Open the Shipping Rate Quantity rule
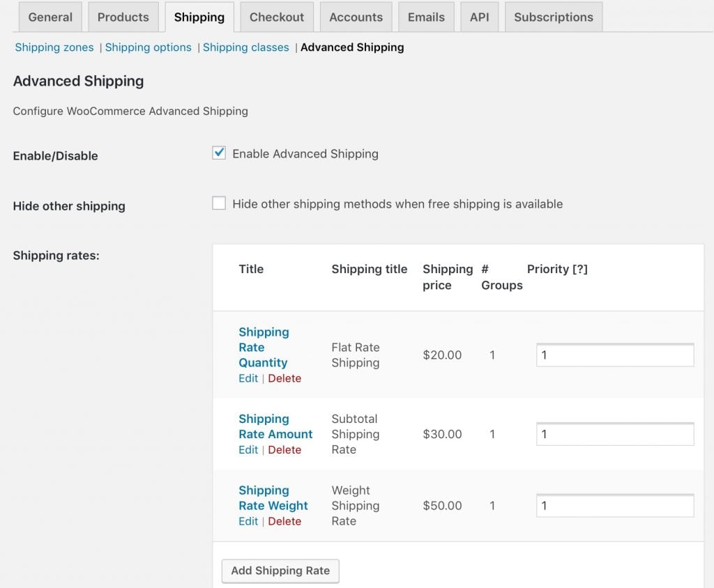The height and width of the screenshot is (588, 714). point(263,347)
